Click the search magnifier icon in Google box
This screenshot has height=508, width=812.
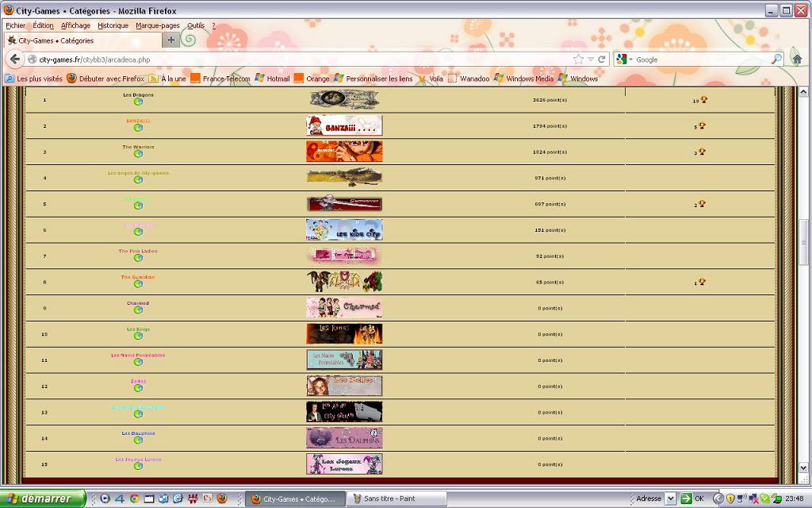click(x=776, y=60)
